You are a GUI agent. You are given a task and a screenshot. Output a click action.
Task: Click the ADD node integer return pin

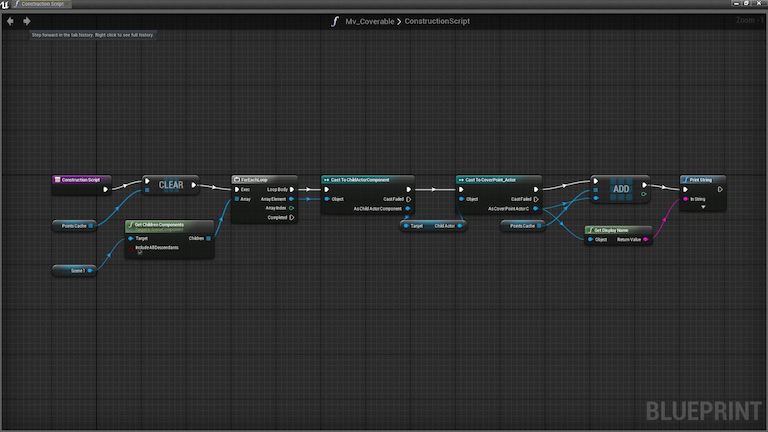tap(644, 194)
